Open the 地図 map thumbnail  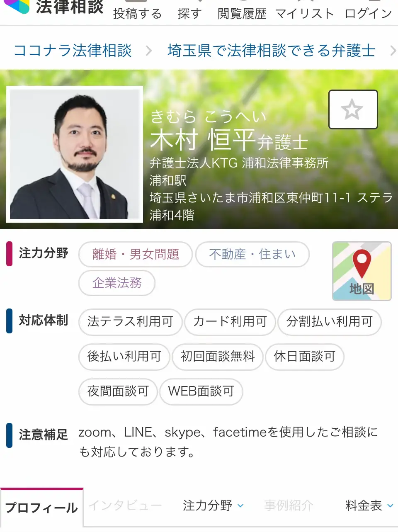click(x=362, y=271)
